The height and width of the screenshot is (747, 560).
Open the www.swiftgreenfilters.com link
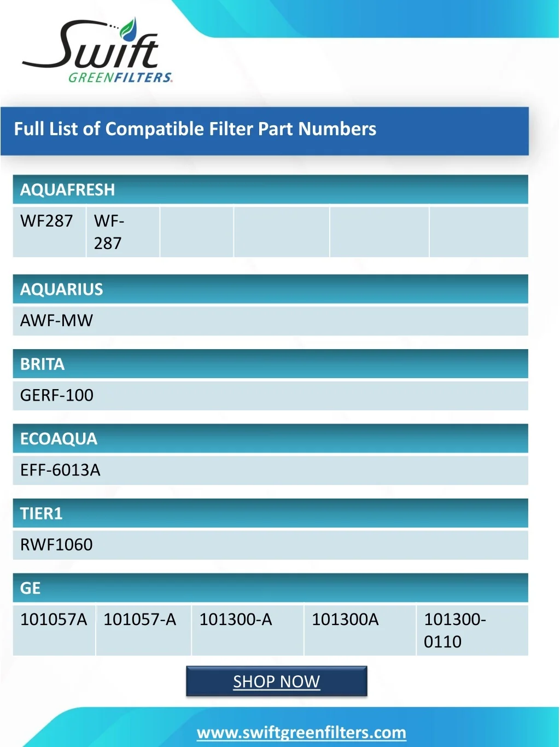click(x=301, y=732)
